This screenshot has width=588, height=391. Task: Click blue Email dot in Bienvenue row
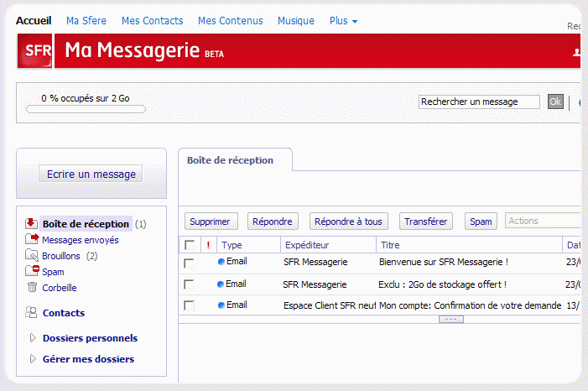(x=221, y=262)
